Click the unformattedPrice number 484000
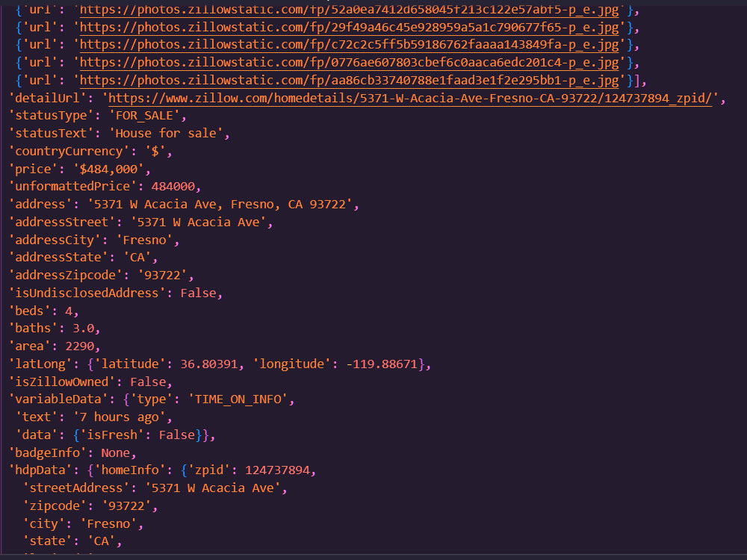 173,187
